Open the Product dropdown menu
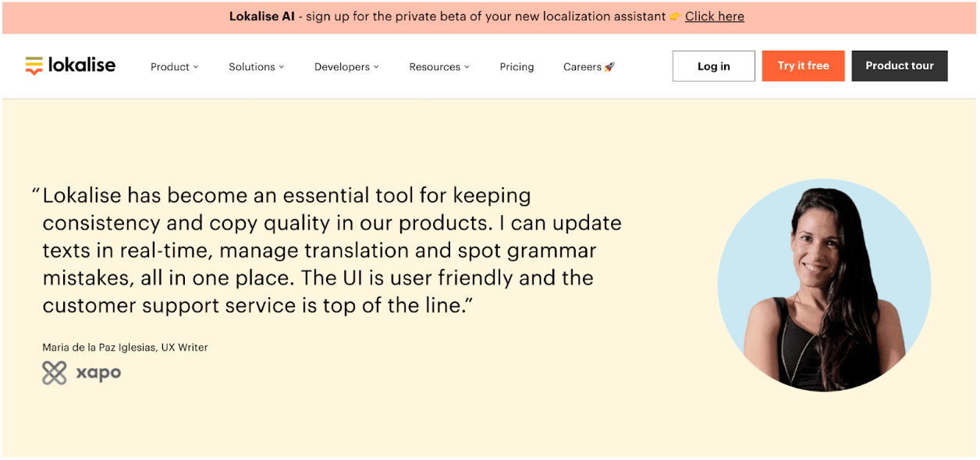 (x=174, y=67)
